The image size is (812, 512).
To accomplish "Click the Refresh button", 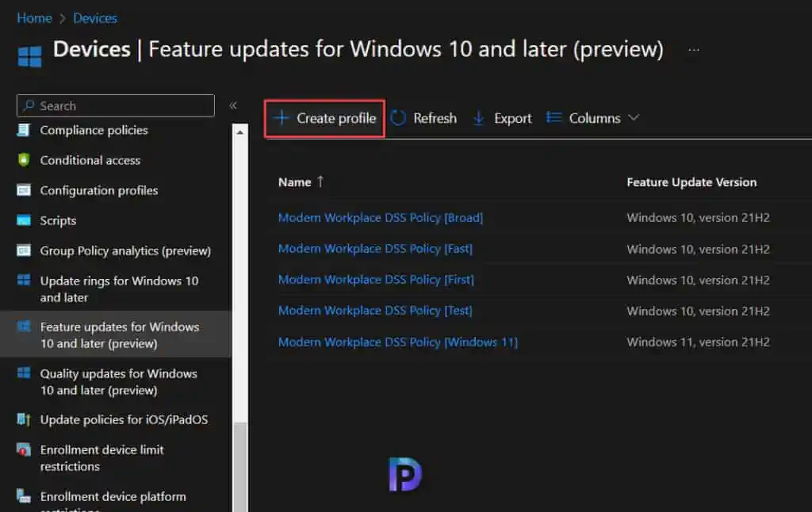I will (424, 118).
